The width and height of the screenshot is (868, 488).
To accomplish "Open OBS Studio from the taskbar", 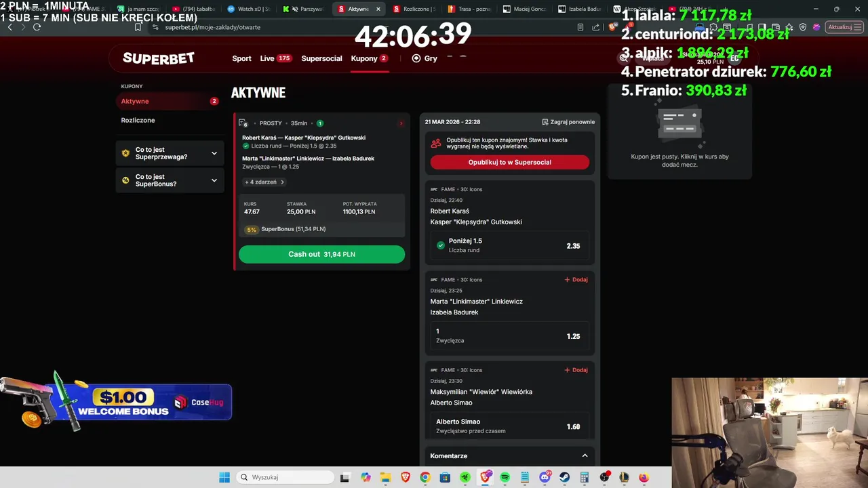I will coord(604,477).
